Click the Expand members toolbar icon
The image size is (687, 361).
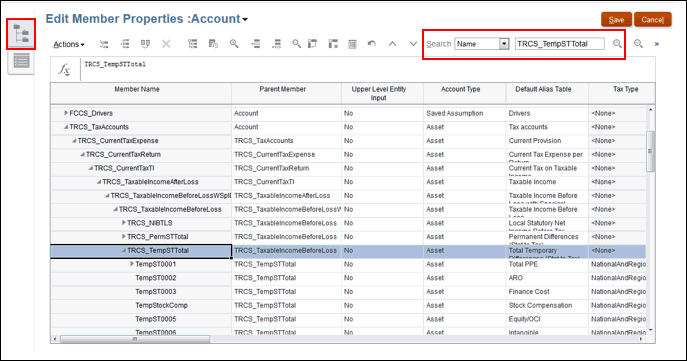[x=255, y=44]
